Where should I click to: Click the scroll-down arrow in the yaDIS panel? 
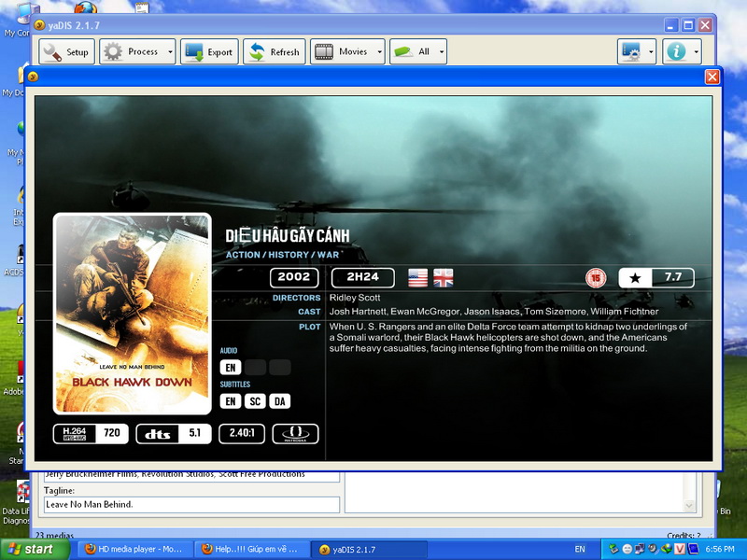pyautogui.click(x=689, y=505)
